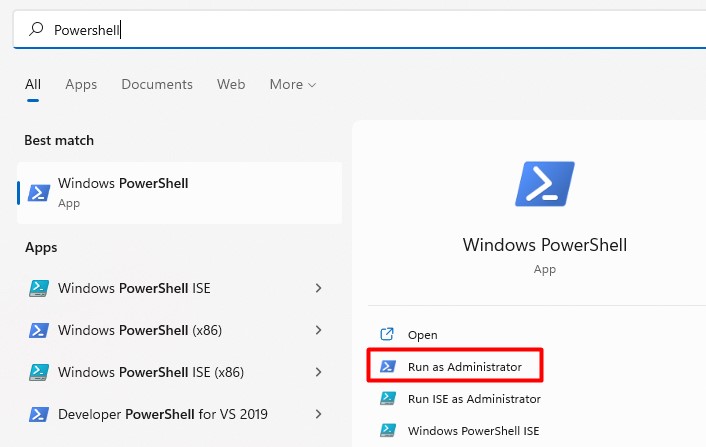Image resolution: width=706 pixels, height=447 pixels.
Task: Click the Windows PowerShell (x86) icon
Action: (39, 330)
